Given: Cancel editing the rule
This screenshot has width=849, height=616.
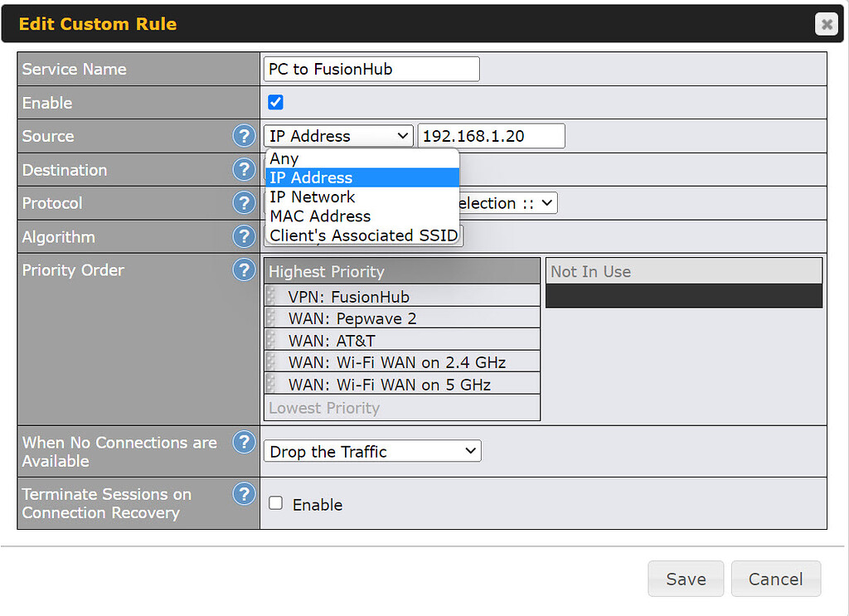Looking at the screenshot, I should (x=776, y=579).
